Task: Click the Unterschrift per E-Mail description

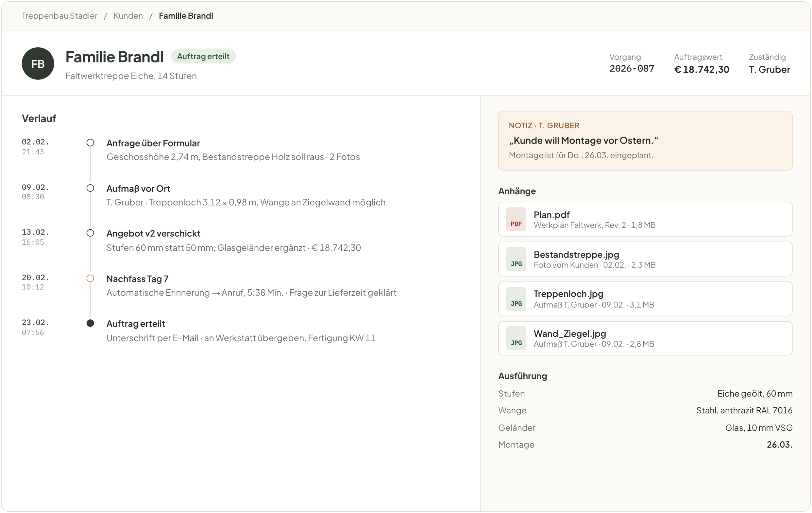Action: click(x=241, y=338)
